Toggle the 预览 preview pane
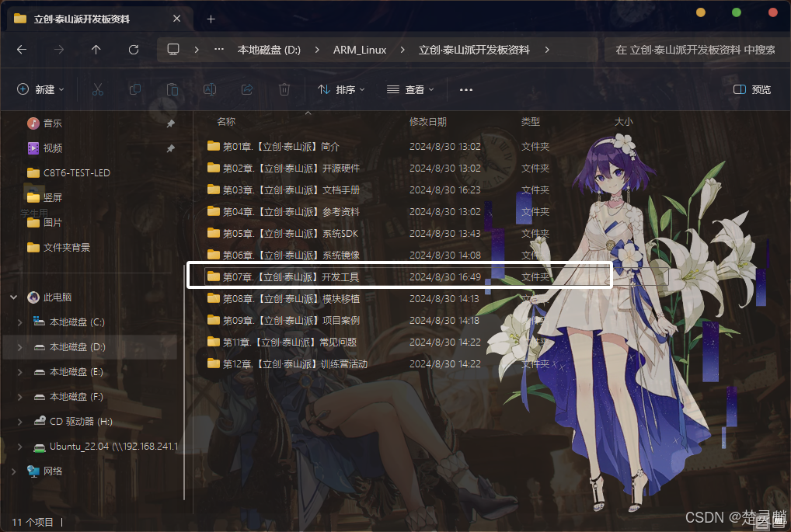The height and width of the screenshot is (532, 791). (751, 90)
